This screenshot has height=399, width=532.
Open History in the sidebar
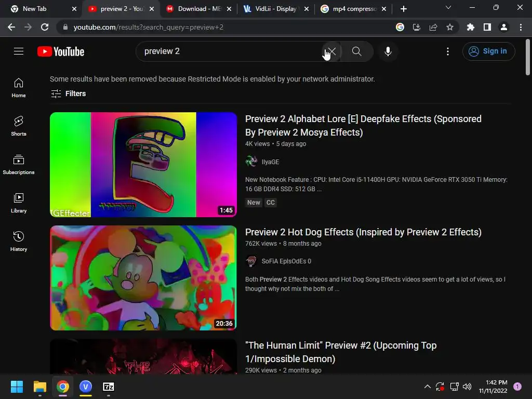pos(19,241)
